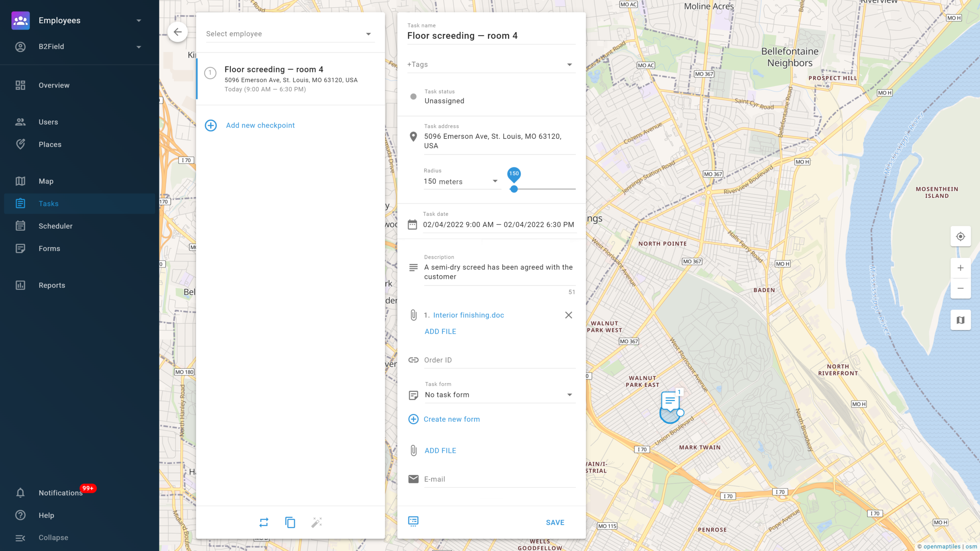Click the location pin icon for task address
The width and height of the screenshot is (980, 551).
point(413,137)
